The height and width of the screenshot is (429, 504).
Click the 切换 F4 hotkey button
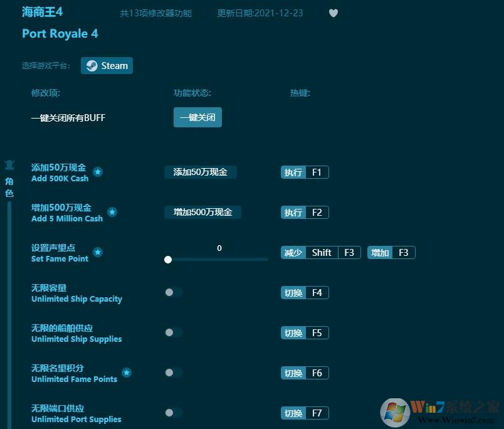tap(305, 293)
